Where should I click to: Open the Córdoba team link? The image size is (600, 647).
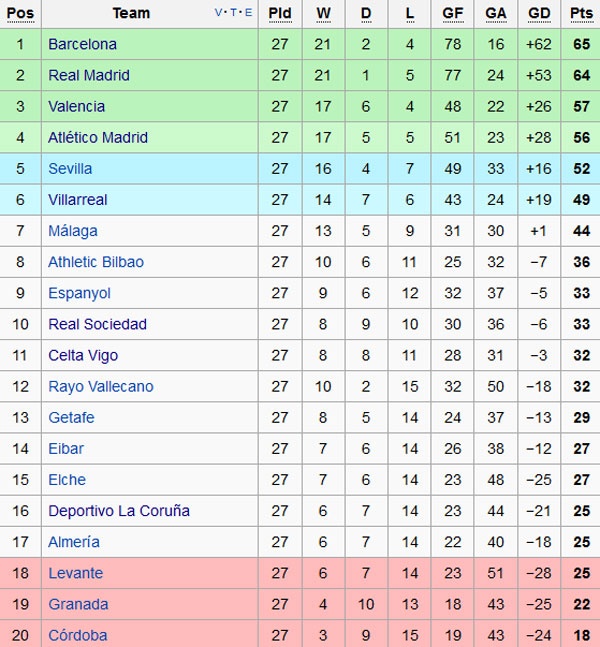[x=78, y=635]
